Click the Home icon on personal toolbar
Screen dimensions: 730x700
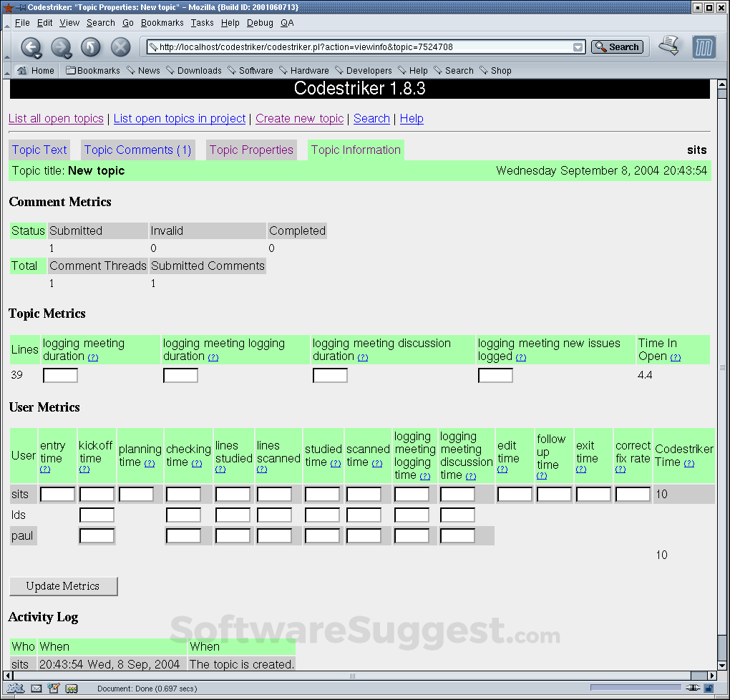(x=24, y=70)
